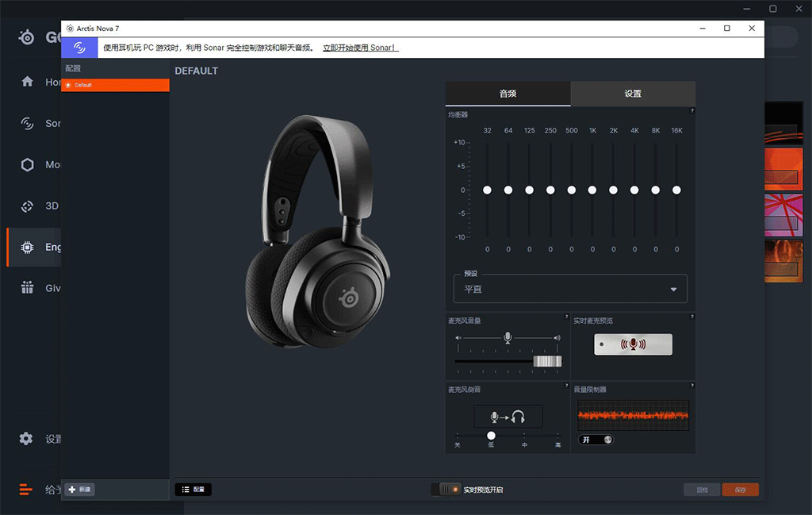812x515 pixels.
Task: Minimize the Arctis Nova 7 window
Action: pos(703,29)
